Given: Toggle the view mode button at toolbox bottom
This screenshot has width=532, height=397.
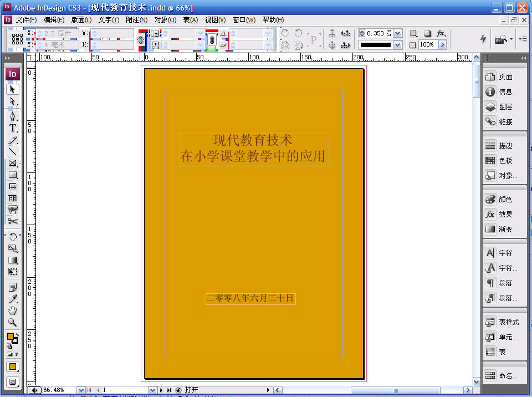Looking at the screenshot, I should click(13, 381).
